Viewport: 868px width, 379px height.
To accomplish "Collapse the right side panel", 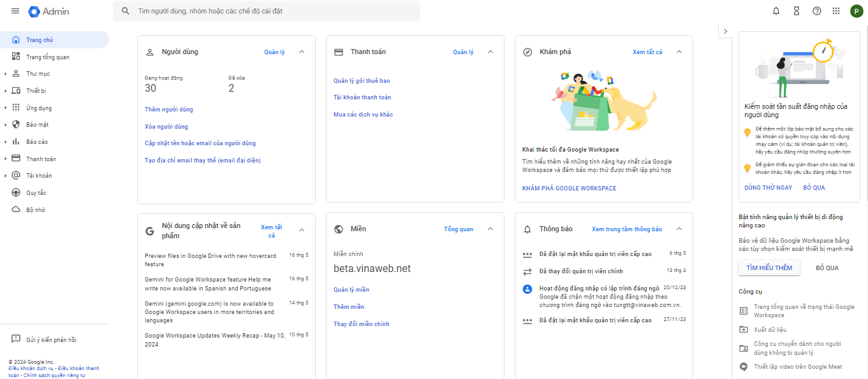I will pyautogui.click(x=725, y=31).
